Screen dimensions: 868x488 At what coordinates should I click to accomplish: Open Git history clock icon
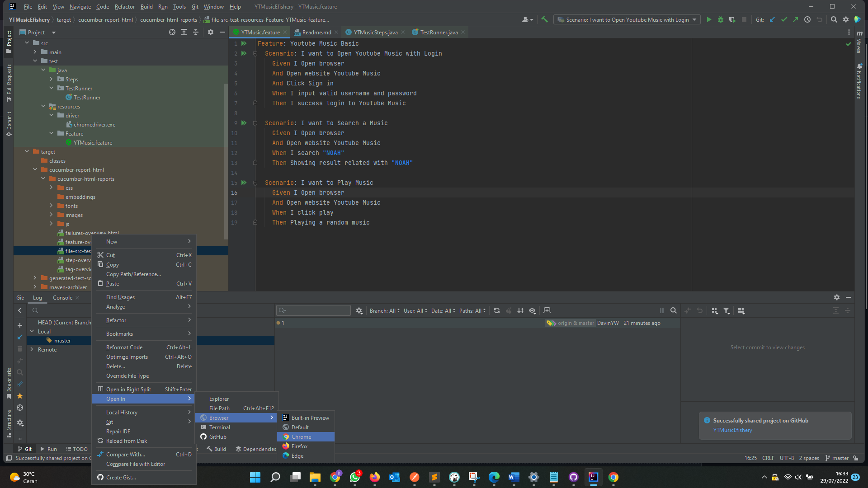[x=807, y=19]
